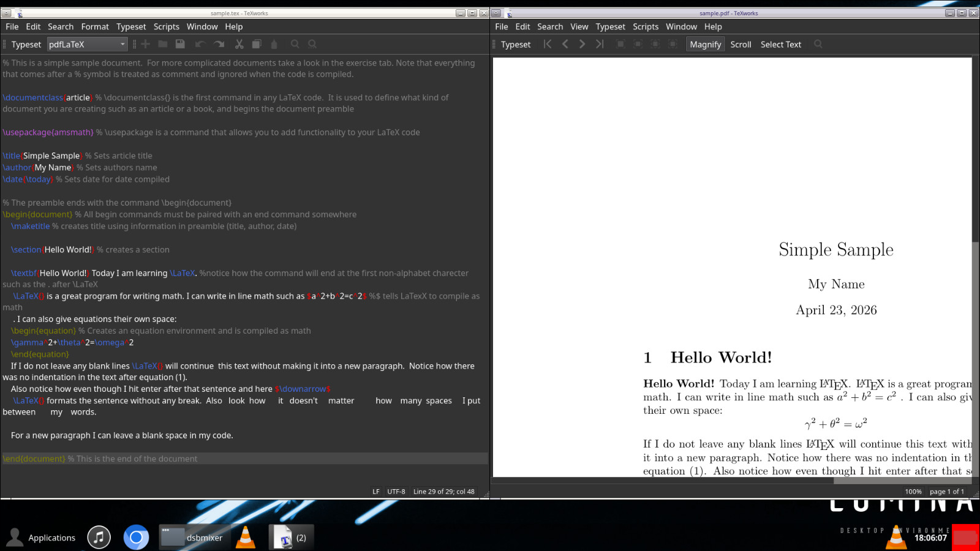Click the PDF viewer vertical scrollbar
Screen dimensions: 980x551
pos(976,268)
